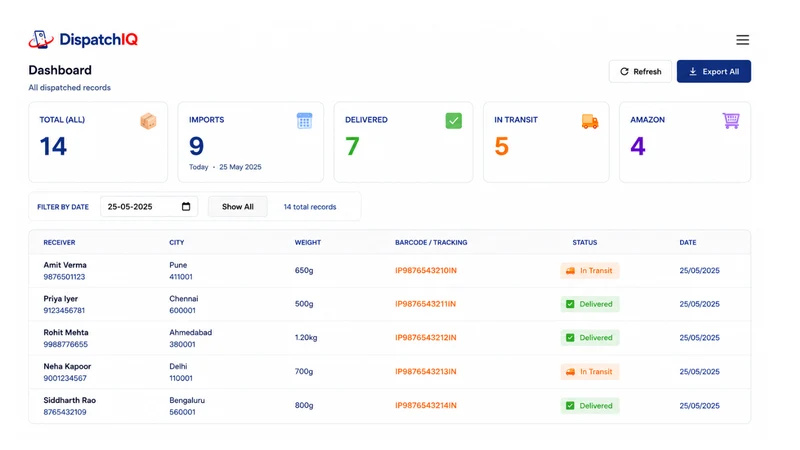
Task: Click Delivered badge for Priya Iyer
Action: (590, 304)
